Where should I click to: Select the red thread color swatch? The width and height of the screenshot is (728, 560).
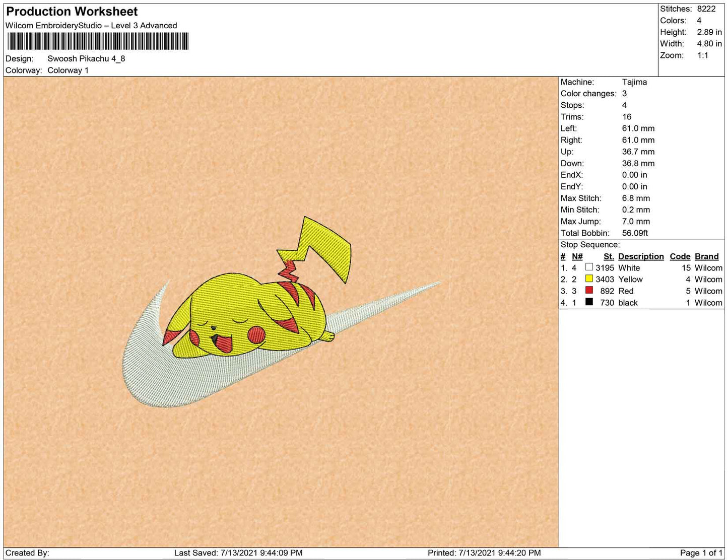[x=589, y=291]
